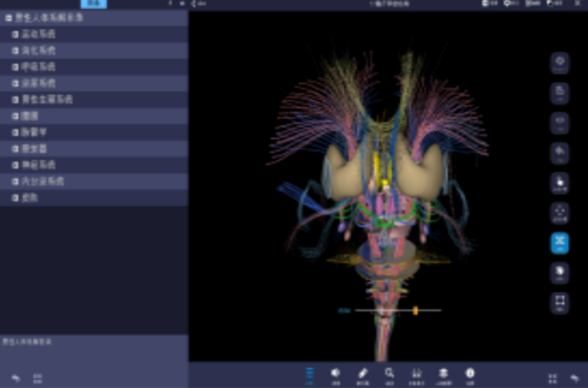This screenshot has height=388, width=588.
Task: Click the stacked layers icon in bottom toolbar
Action: coord(443,373)
